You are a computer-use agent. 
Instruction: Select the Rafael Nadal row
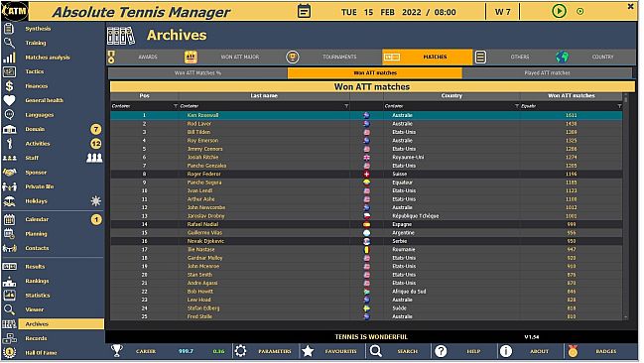366,224
